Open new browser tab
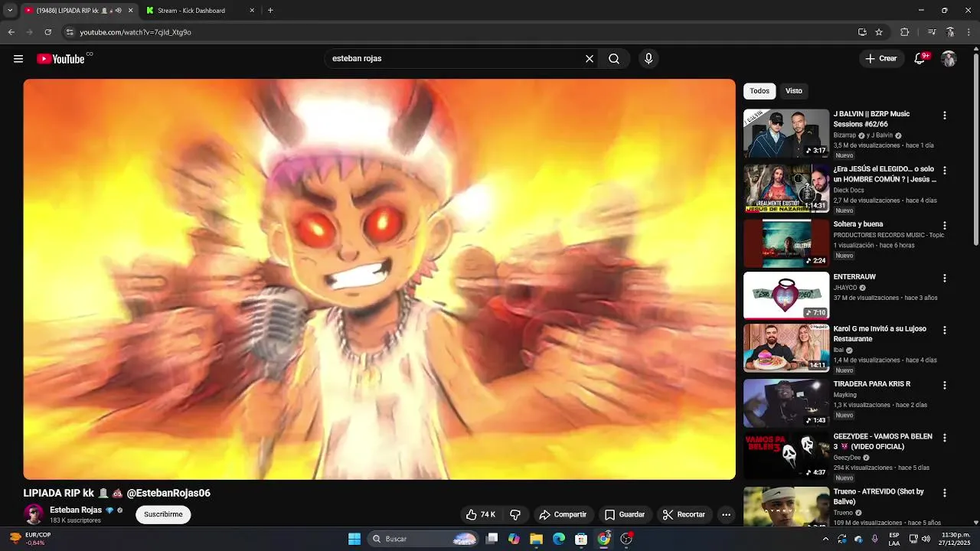Screen dimensions: 980x551 (270, 11)
